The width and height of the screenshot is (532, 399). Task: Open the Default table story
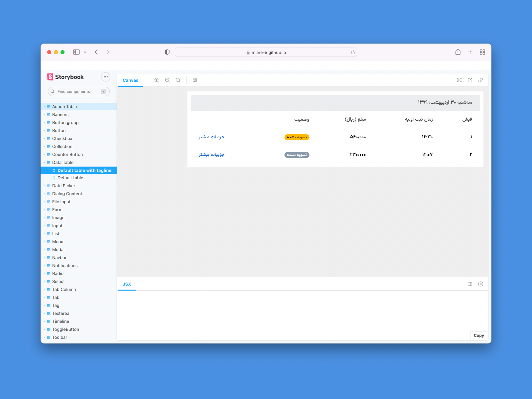pyautogui.click(x=79, y=178)
